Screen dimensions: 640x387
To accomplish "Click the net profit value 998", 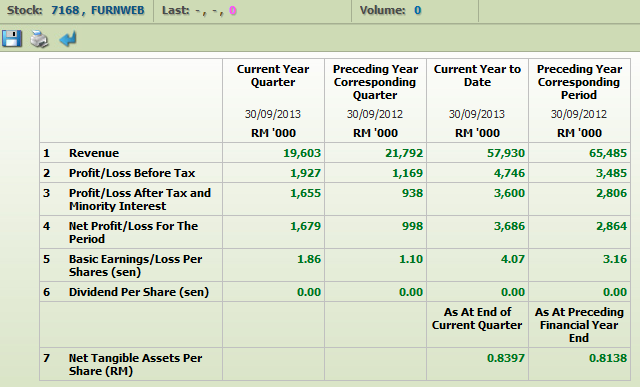I will (412, 226).
